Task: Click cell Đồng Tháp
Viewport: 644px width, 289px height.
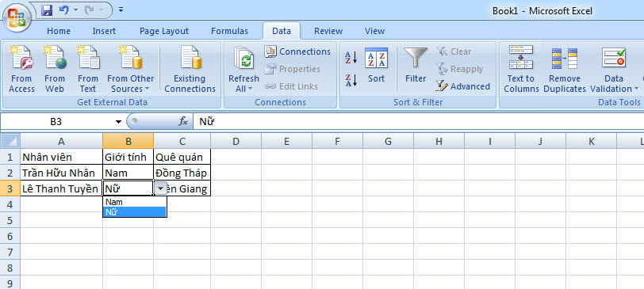Action: point(182,173)
